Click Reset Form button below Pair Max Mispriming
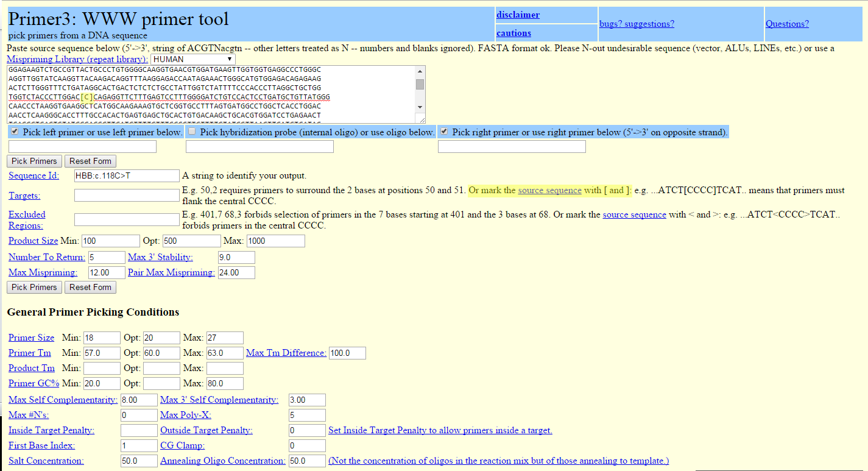 point(90,287)
